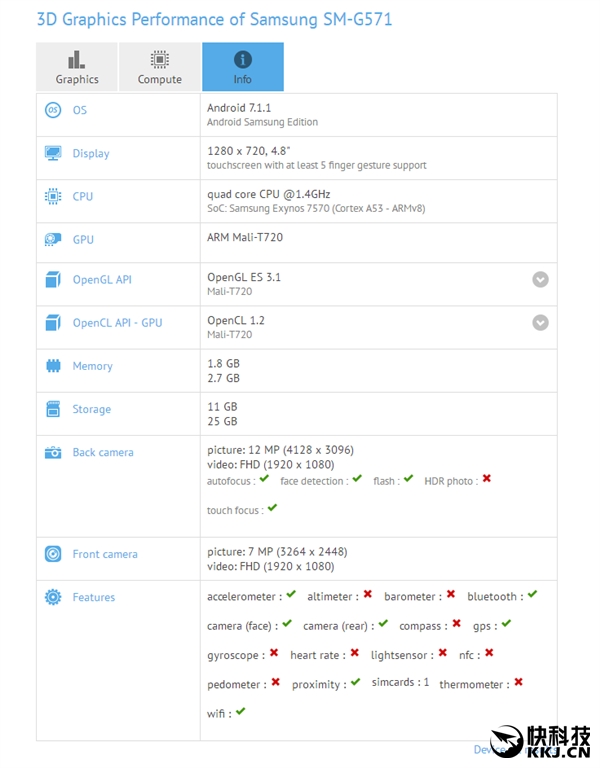Switch to the Graphics tab
Image resolution: width=600 pixels, height=768 pixels.
(x=77, y=67)
